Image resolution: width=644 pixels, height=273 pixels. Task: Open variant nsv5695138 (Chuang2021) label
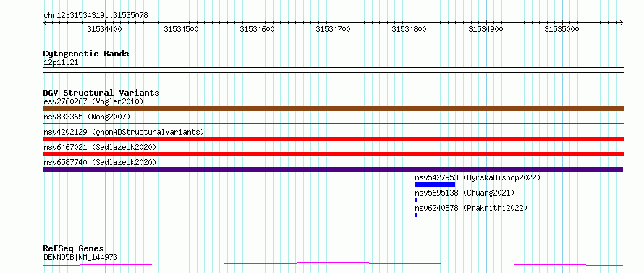coord(465,193)
